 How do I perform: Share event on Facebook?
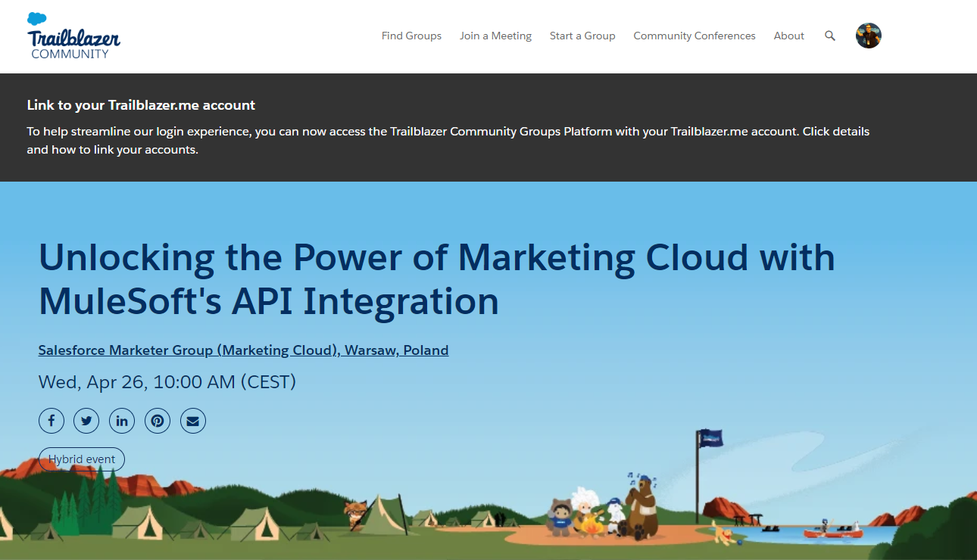click(52, 421)
